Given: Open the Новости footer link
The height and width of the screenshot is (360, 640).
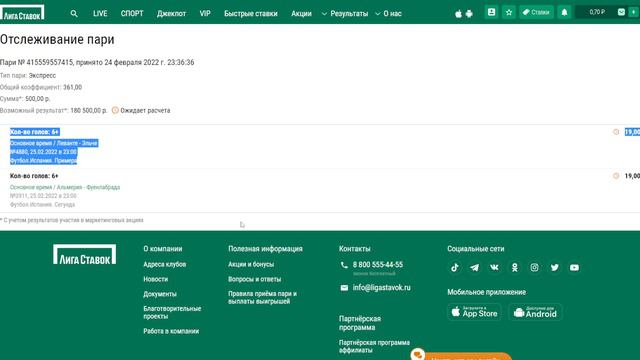Looking at the screenshot, I should [156, 279].
